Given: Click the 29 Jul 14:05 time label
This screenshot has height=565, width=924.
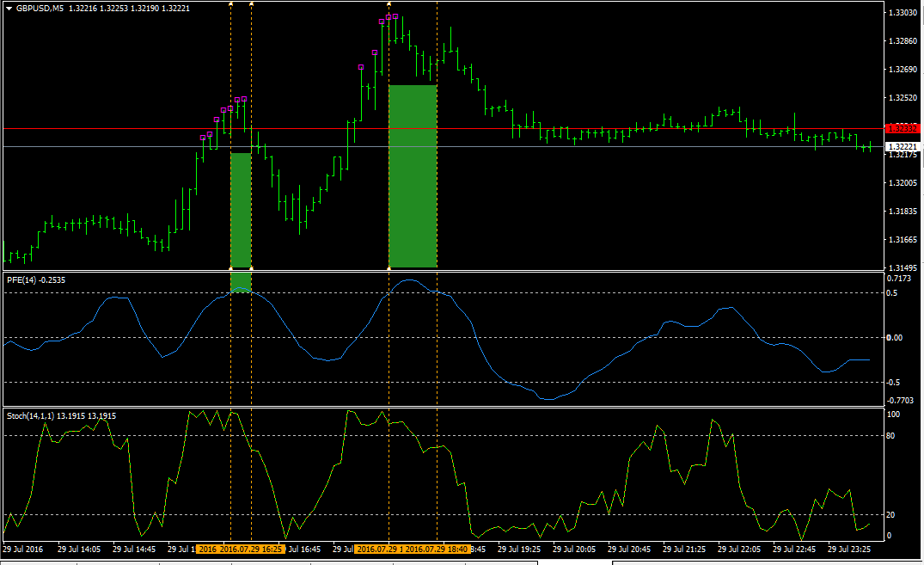Looking at the screenshot, I should [79, 549].
